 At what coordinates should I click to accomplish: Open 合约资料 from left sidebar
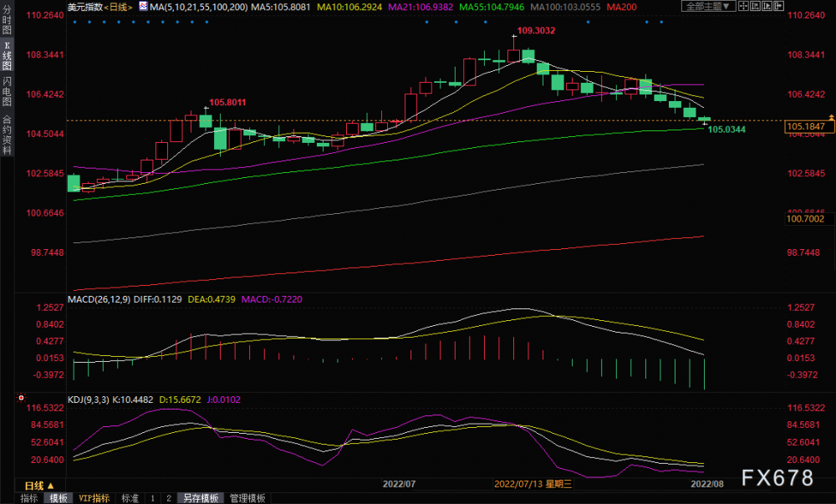[7, 135]
